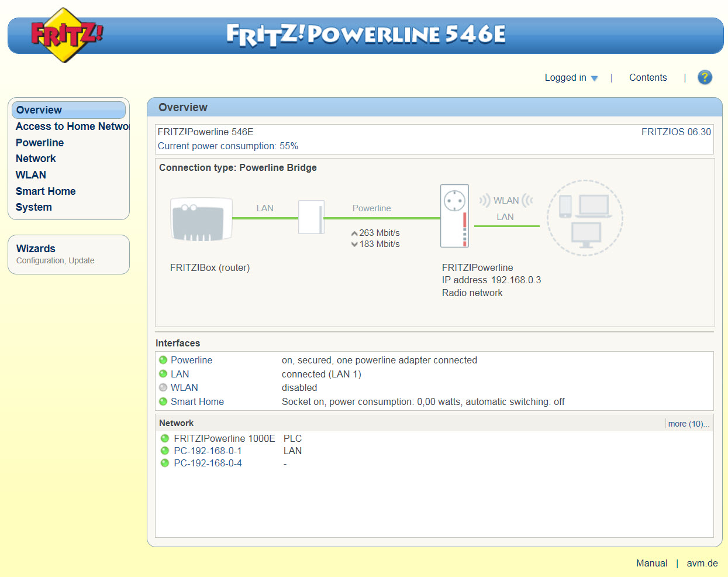Open PC-192-168-0-4 device link
The image size is (728, 577).
pyautogui.click(x=208, y=463)
